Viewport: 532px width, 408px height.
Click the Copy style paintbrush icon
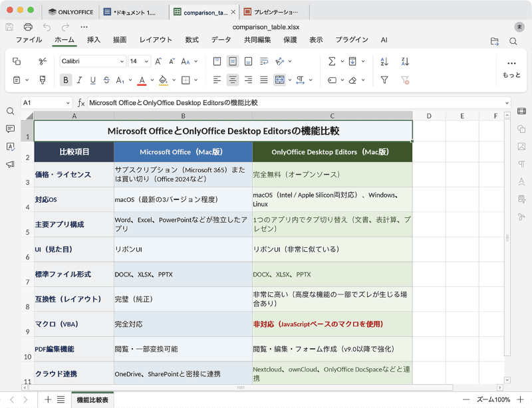[43, 80]
